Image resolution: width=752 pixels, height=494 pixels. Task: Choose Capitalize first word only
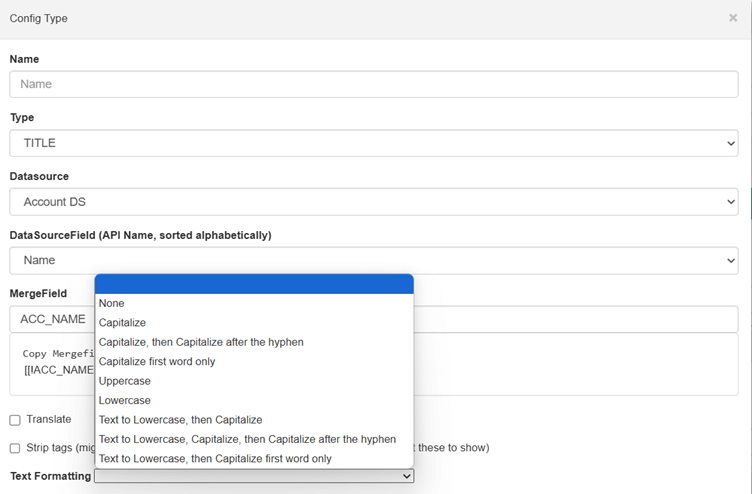[157, 361]
